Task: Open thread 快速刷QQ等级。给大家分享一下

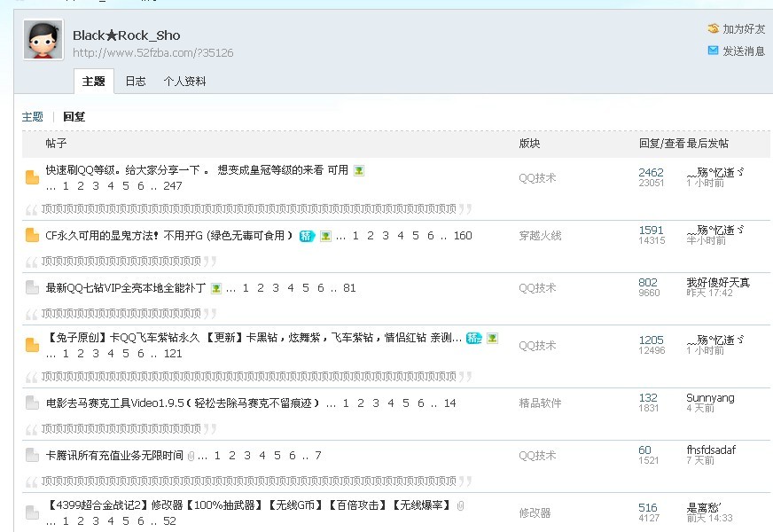Action: tap(197, 170)
